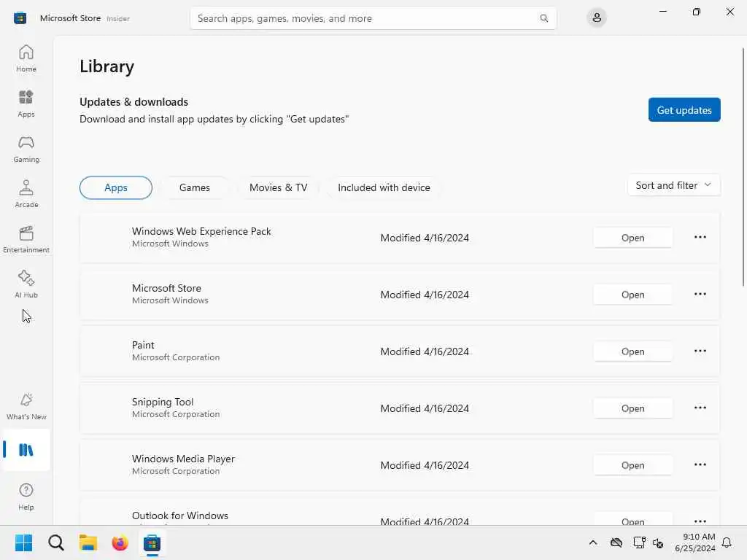747x560 pixels.
Task: Open the user account profile icon
Action: [597, 18]
